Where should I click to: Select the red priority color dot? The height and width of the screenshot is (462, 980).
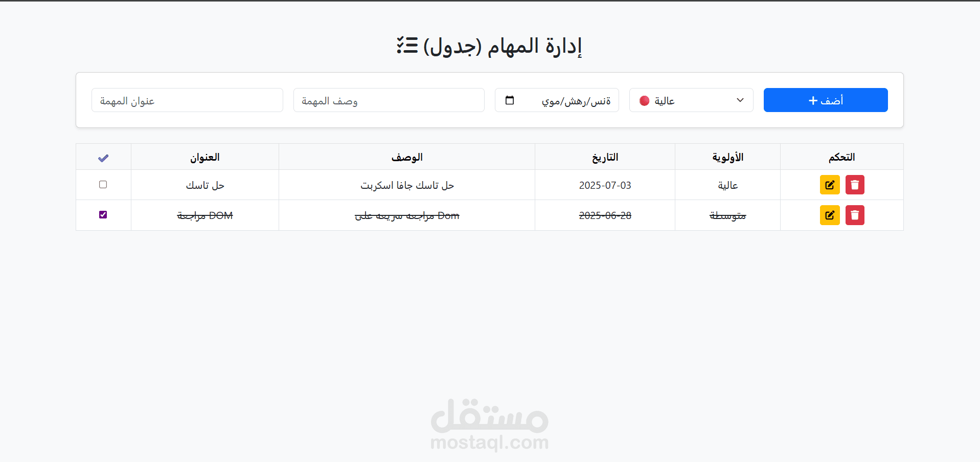(x=645, y=100)
